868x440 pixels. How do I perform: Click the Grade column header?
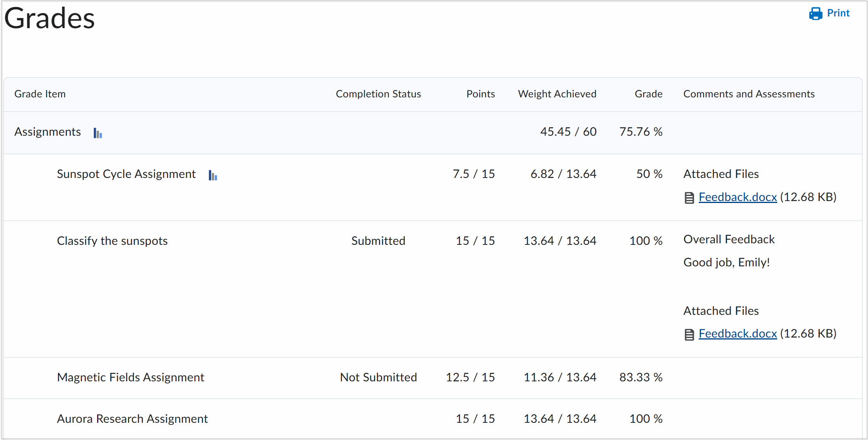point(648,94)
